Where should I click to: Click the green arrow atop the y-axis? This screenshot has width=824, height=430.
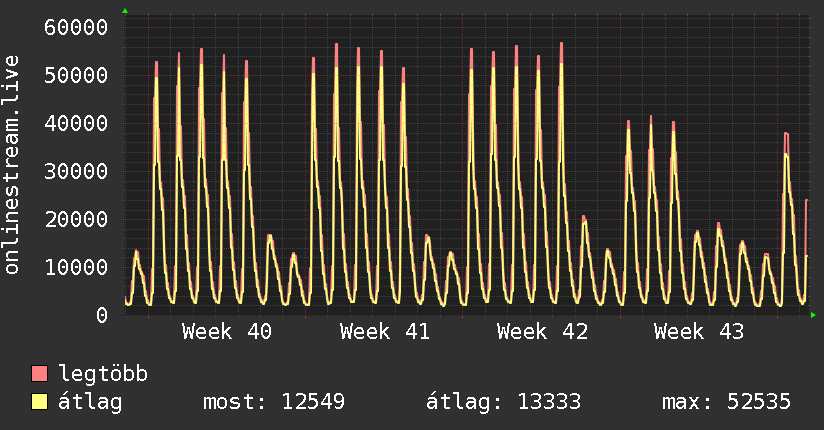point(125,11)
